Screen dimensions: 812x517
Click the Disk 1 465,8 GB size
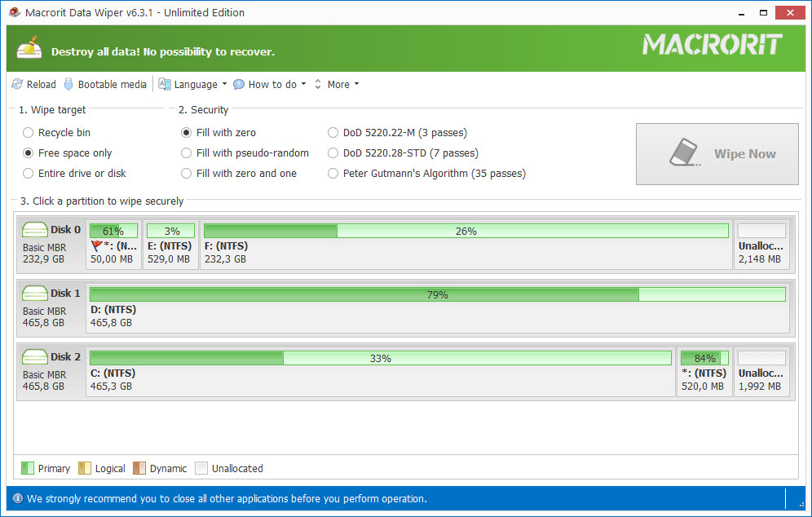(43, 322)
